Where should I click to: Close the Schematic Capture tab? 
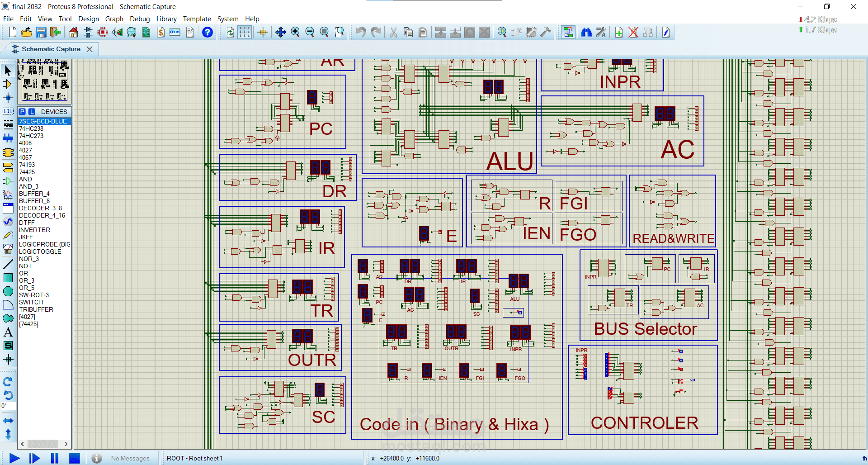90,49
